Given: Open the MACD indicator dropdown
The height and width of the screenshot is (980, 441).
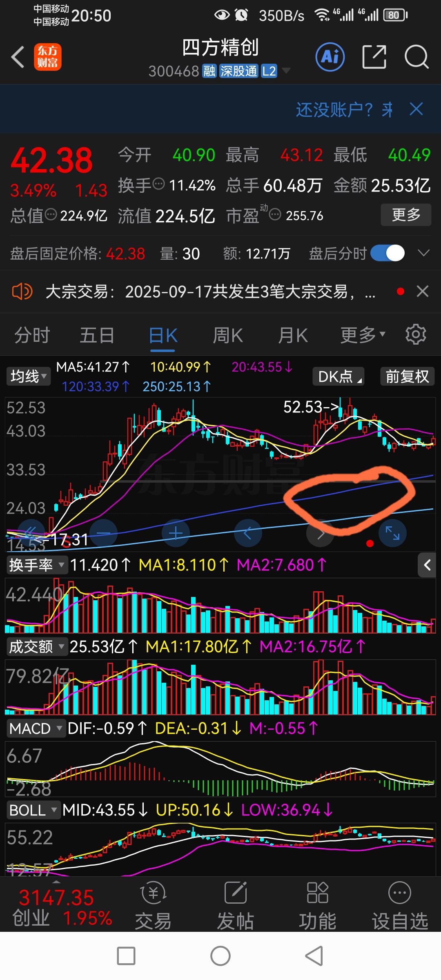Looking at the screenshot, I should [x=36, y=728].
